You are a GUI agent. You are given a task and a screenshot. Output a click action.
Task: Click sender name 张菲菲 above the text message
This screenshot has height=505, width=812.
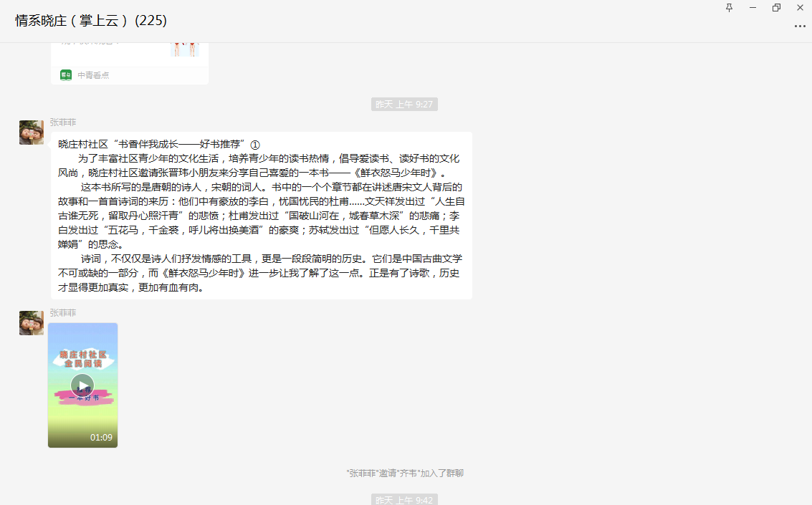pos(63,122)
